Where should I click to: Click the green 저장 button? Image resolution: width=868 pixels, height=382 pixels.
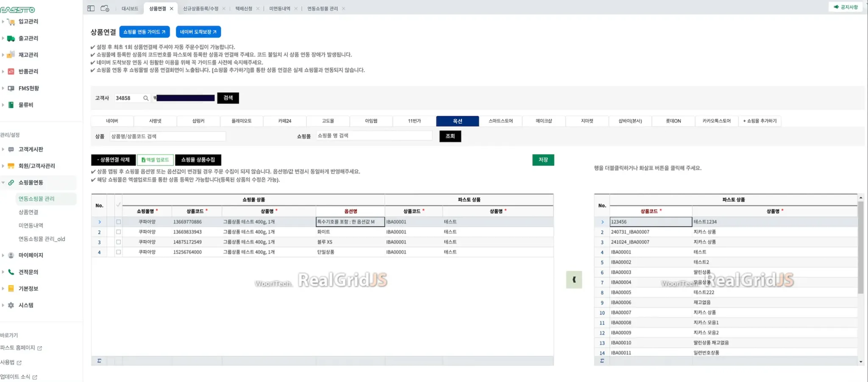pos(543,160)
